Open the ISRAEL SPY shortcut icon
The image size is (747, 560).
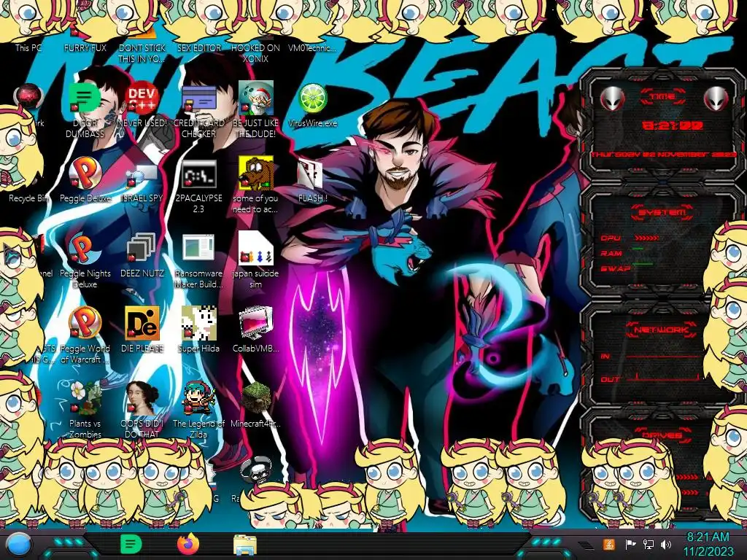tap(142, 175)
